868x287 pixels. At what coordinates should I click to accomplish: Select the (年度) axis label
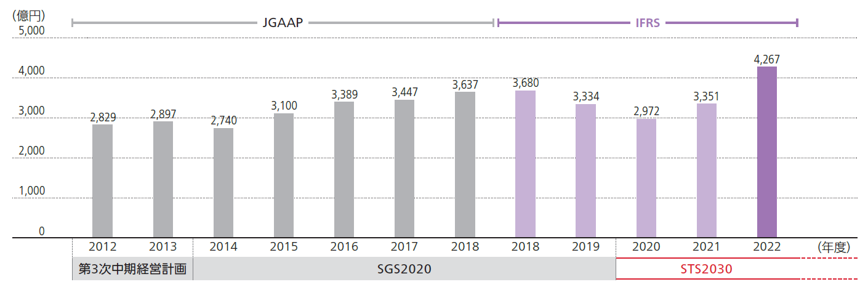click(834, 247)
